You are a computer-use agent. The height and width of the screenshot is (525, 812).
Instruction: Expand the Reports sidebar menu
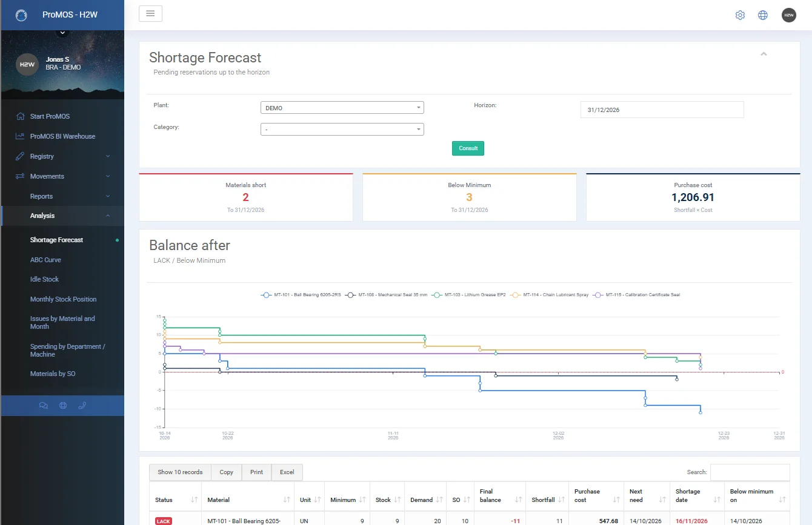tap(62, 196)
